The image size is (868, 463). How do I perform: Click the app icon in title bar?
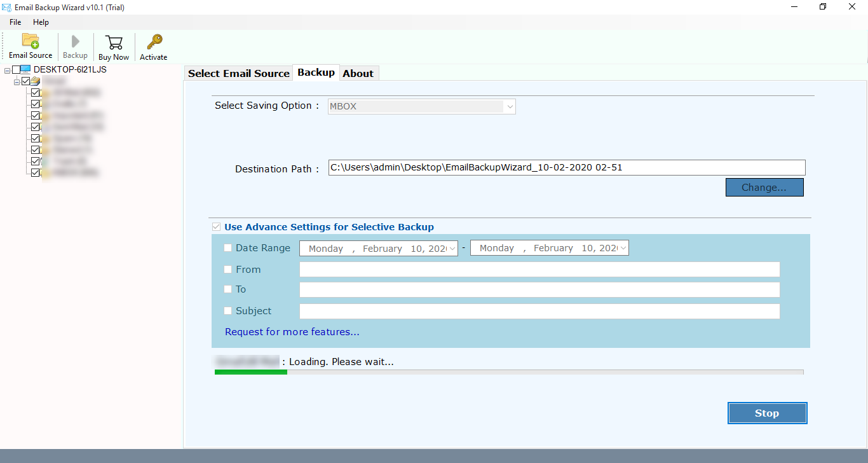tap(7, 7)
